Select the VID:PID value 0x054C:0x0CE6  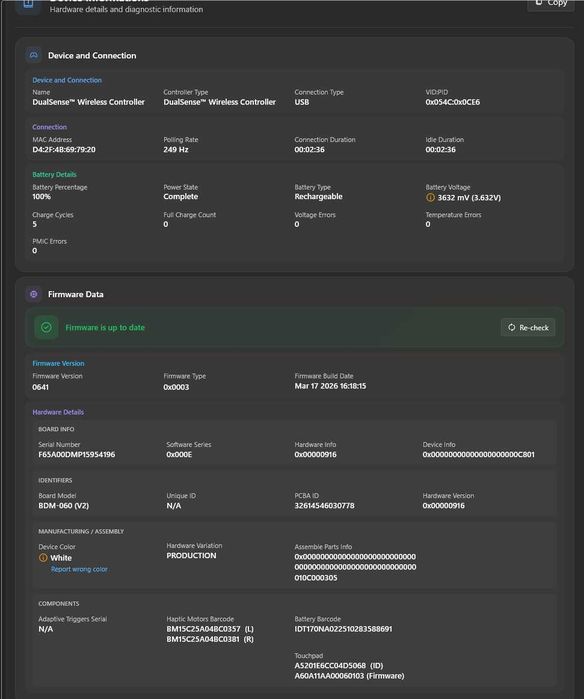click(x=452, y=102)
